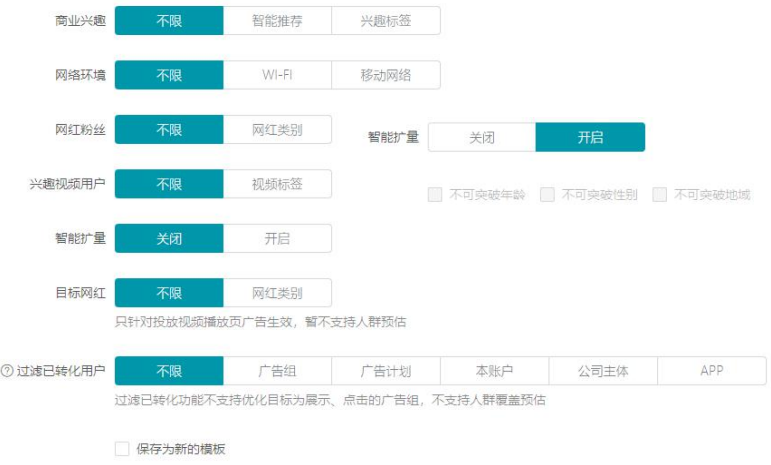Image resolution: width=771 pixels, height=465 pixels.
Task: Select 不限 for 网络环境
Action: [x=169, y=75]
